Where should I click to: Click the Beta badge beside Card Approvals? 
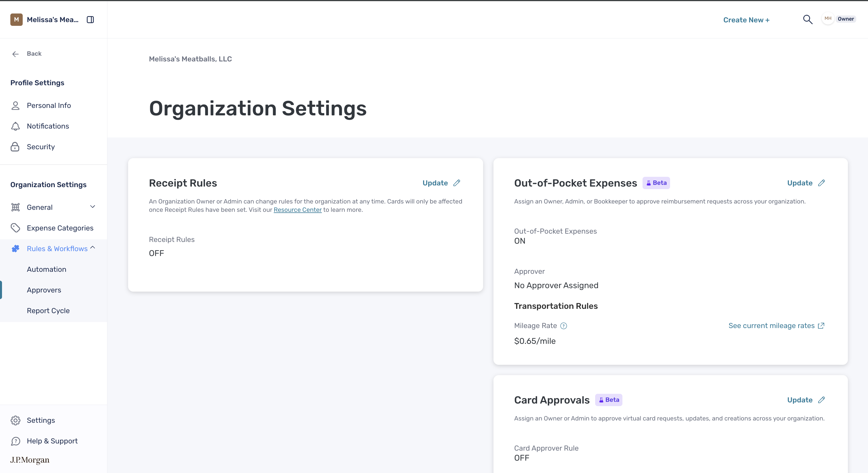click(609, 400)
